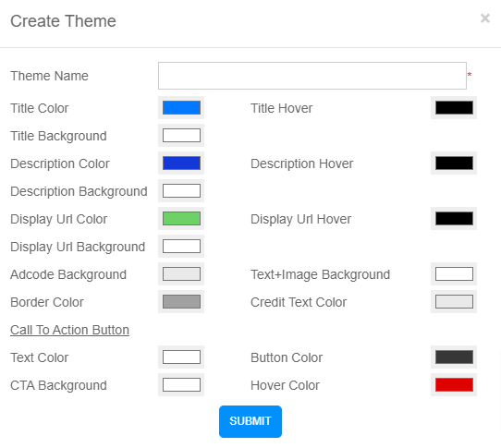The image size is (501, 448).
Task: Submit the new theme form
Action: 250,421
